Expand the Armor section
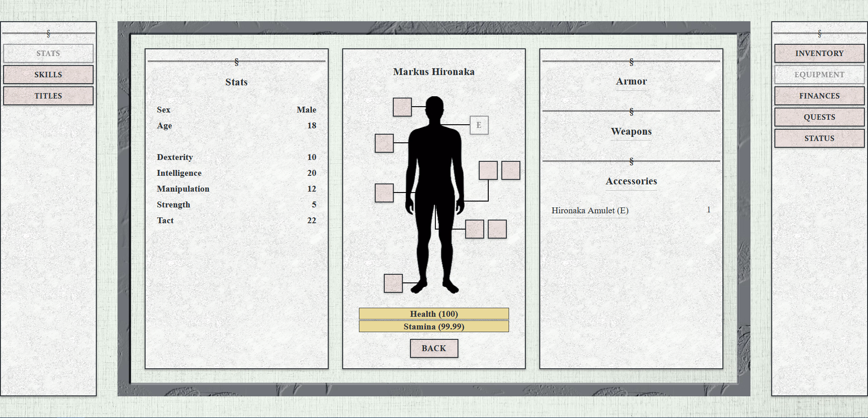 pyautogui.click(x=631, y=81)
